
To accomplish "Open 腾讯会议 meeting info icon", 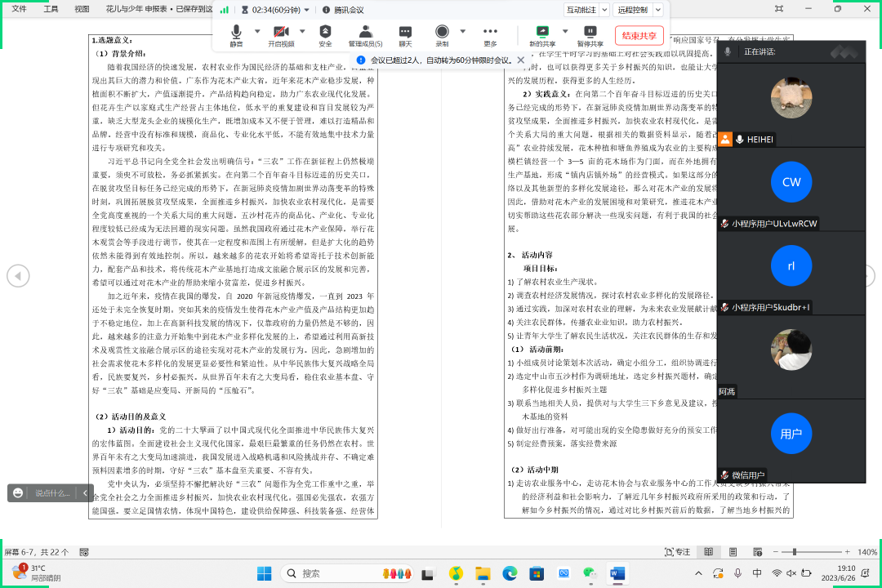I will (x=326, y=10).
